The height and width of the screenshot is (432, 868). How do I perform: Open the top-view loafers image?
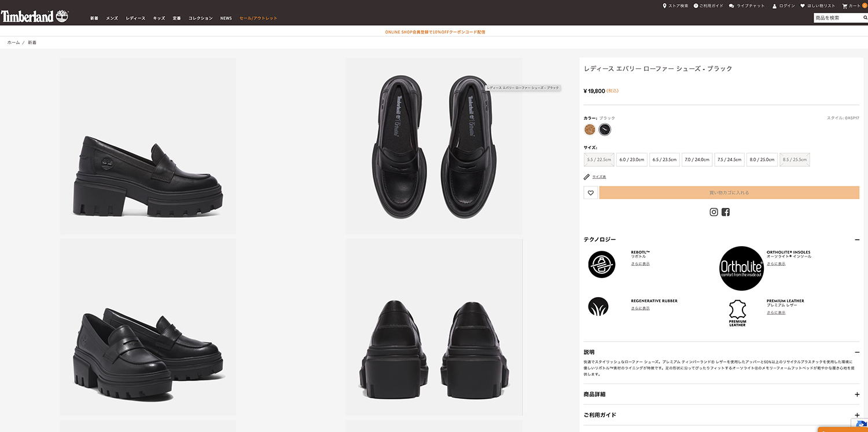coord(434,146)
